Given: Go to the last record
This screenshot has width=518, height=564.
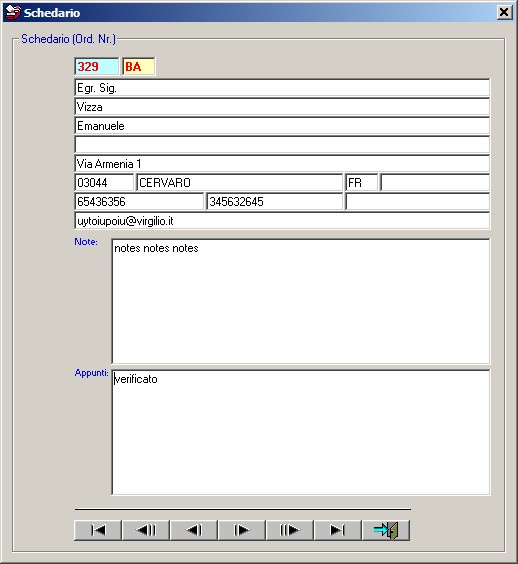Looking at the screenshot, I should click(338, 530).
